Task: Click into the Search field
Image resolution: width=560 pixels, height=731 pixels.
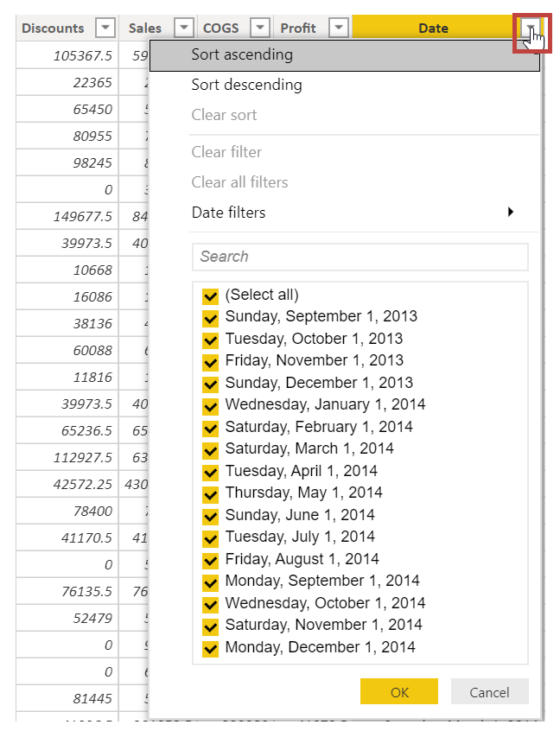Action: (x=360, y=257)
